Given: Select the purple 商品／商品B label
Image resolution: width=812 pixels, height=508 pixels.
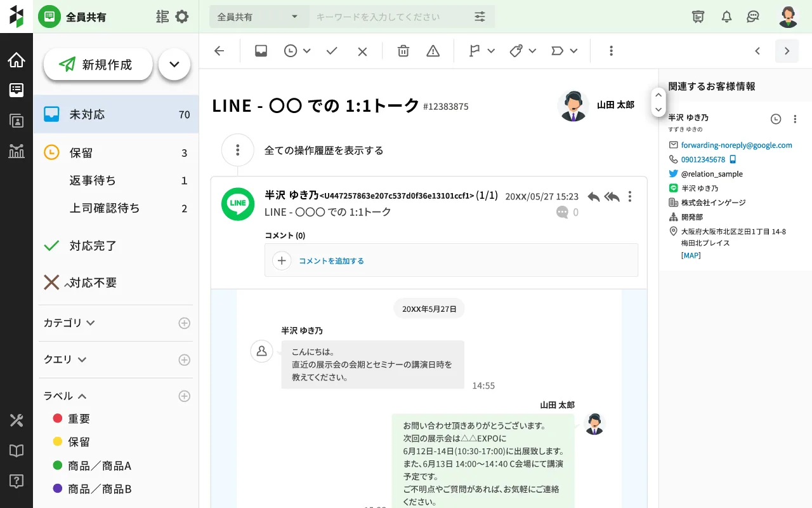Looking at the screenshot, I should [92, 489].
